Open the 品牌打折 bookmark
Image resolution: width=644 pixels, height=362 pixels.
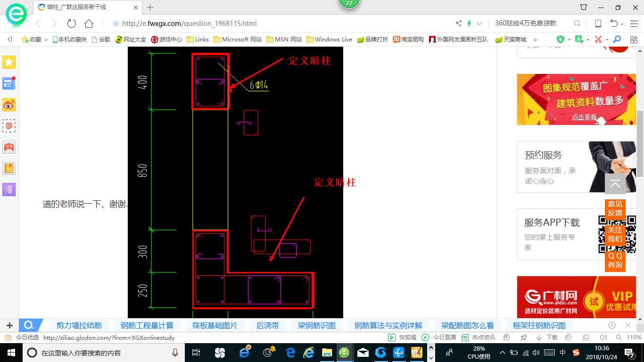click(372, 40)
